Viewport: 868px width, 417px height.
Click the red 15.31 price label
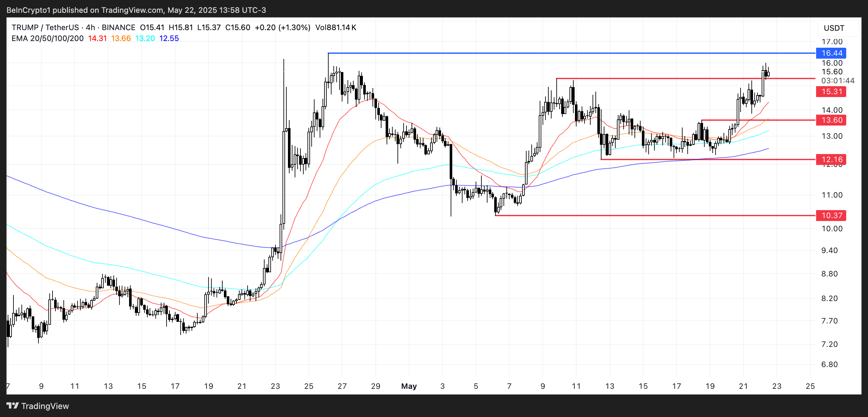(x=831, y=92)
